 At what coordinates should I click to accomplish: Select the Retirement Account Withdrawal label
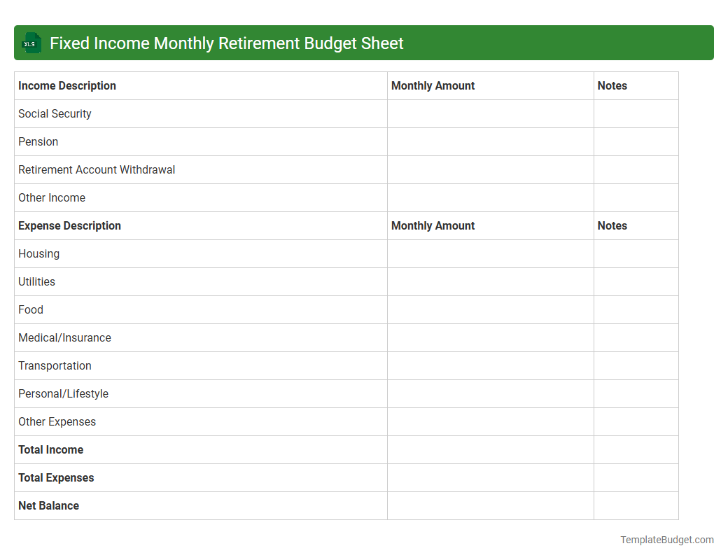coord(97,169)
